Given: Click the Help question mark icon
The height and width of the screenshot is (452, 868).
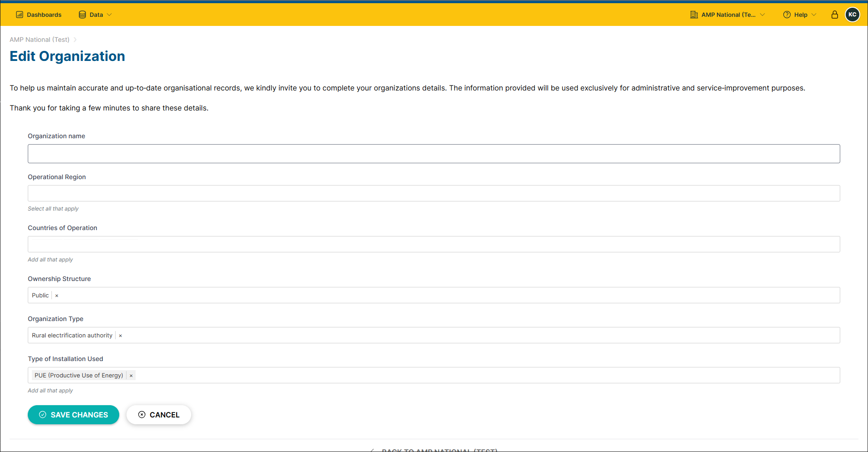Looking at the screenshot, I should 787,15.
